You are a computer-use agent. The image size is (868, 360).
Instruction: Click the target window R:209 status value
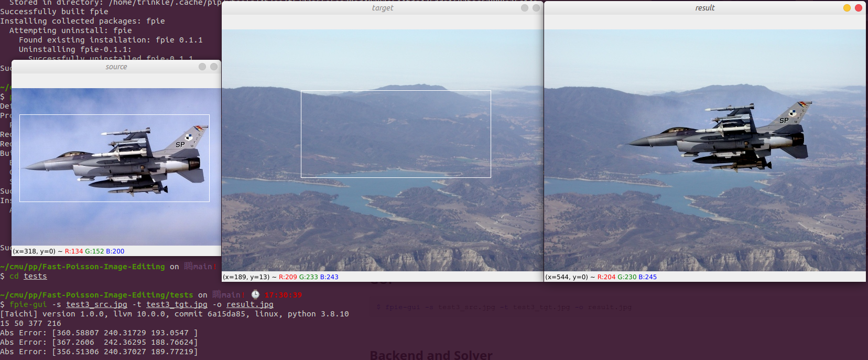point(288,277)
